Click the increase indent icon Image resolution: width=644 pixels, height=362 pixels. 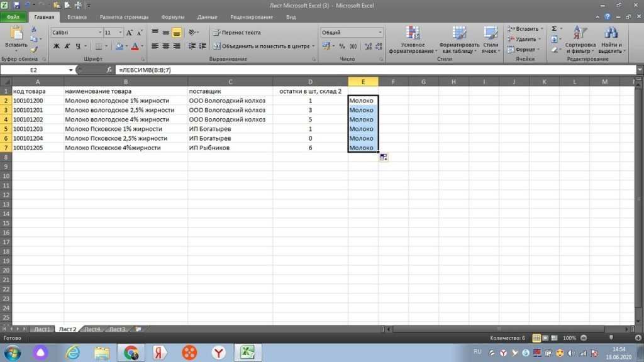pyautogui.click(x=203, y=47)
